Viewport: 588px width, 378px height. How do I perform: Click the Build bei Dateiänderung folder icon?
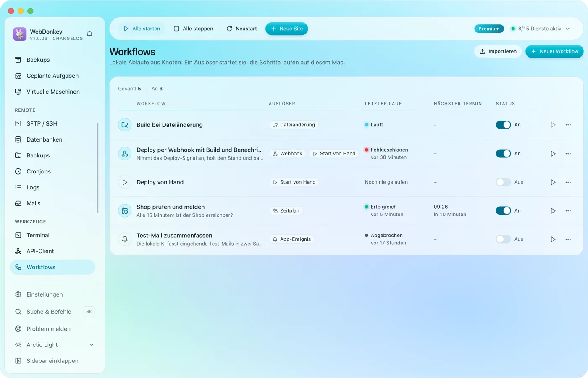(125, 125)
